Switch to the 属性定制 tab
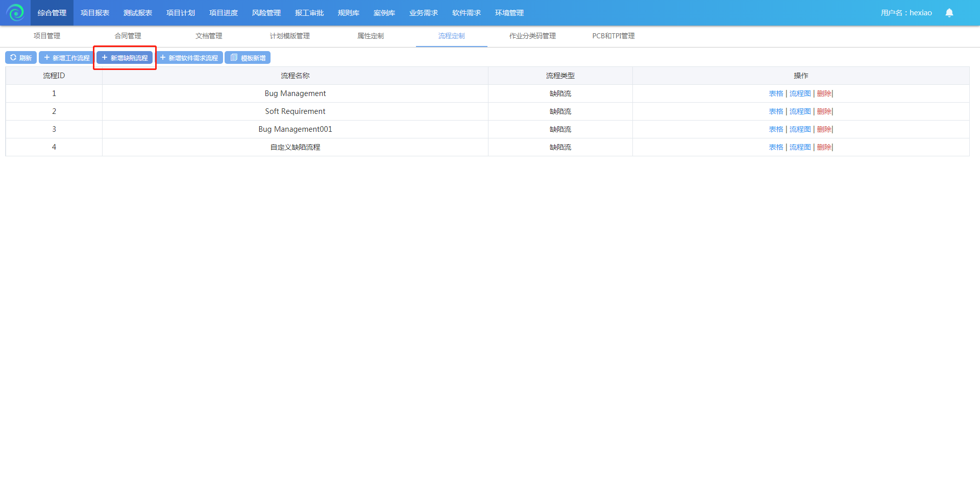The image size is (980, 494). (x=371, y=36)
